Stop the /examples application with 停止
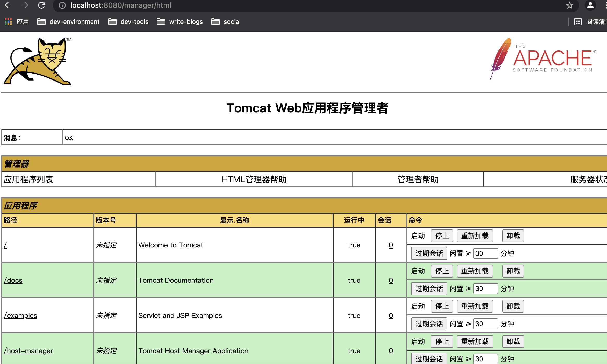Image resolution: width=607 pixels, height=364 pixels. (442, 306)
